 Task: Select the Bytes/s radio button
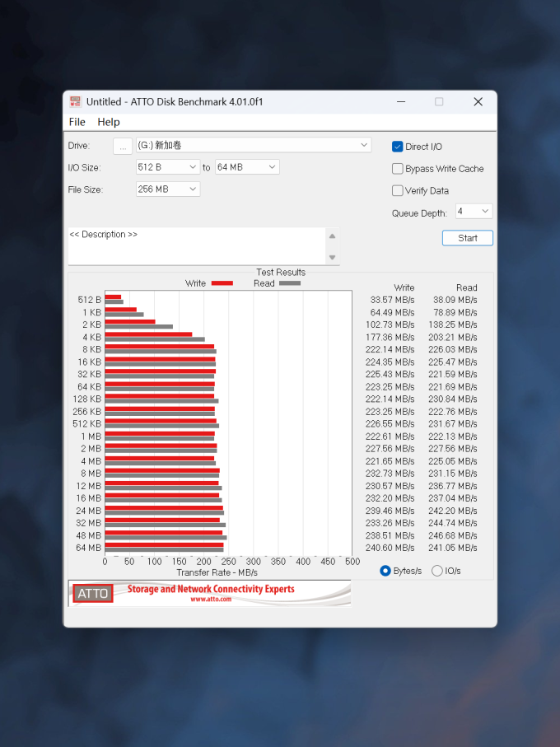pyautogui.click(x=385, y=571)
